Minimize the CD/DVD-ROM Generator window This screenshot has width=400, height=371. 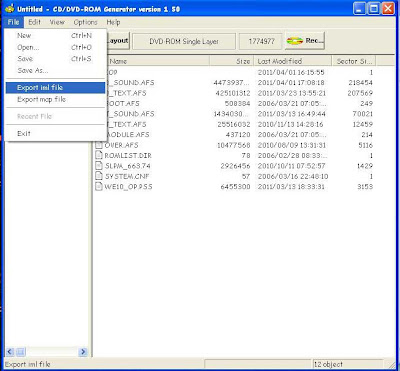[360, 8]
